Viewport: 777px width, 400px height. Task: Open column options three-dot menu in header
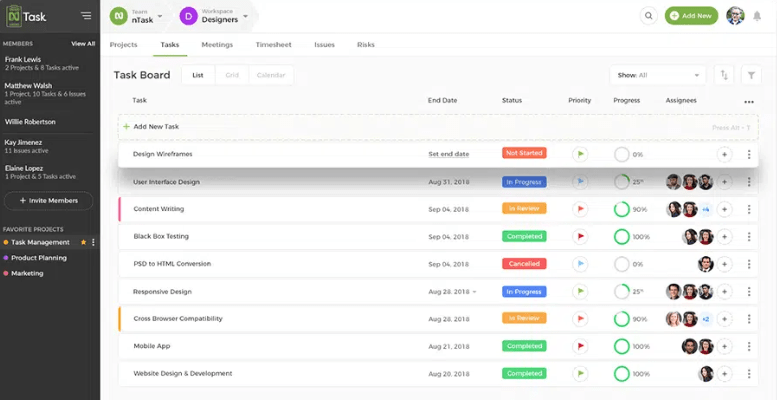tap(749, 101)
